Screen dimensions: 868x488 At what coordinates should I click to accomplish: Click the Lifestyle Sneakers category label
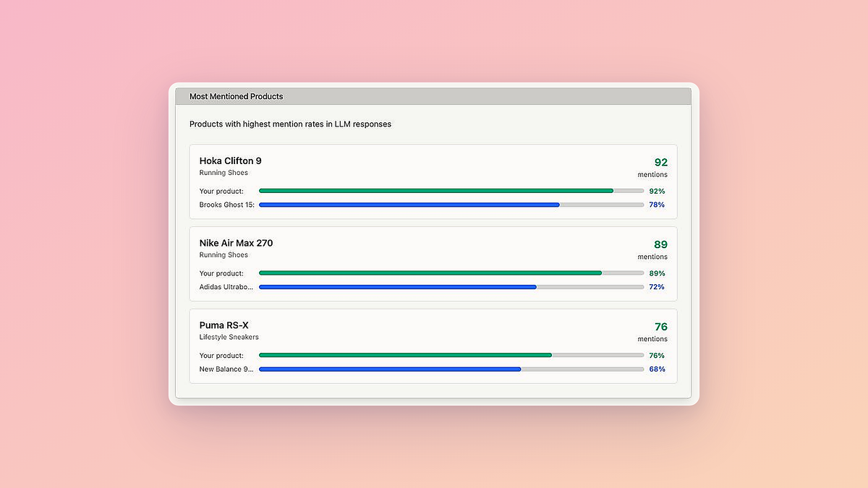coord(229,338)
